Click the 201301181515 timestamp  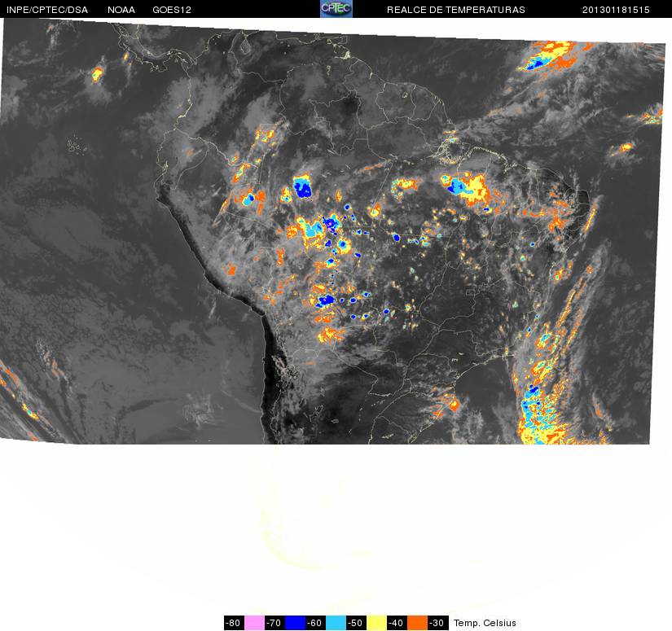coord(616,10)
